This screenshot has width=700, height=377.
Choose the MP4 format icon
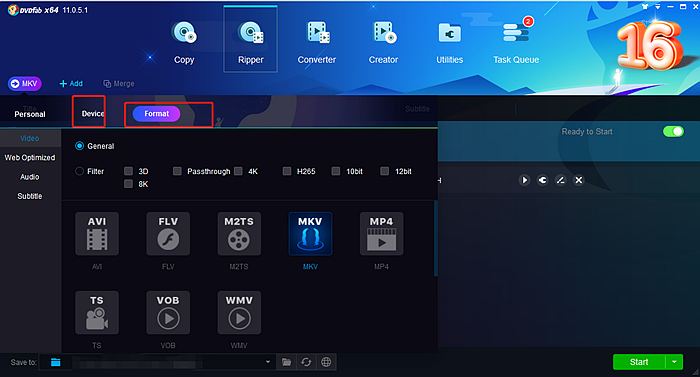381,234
